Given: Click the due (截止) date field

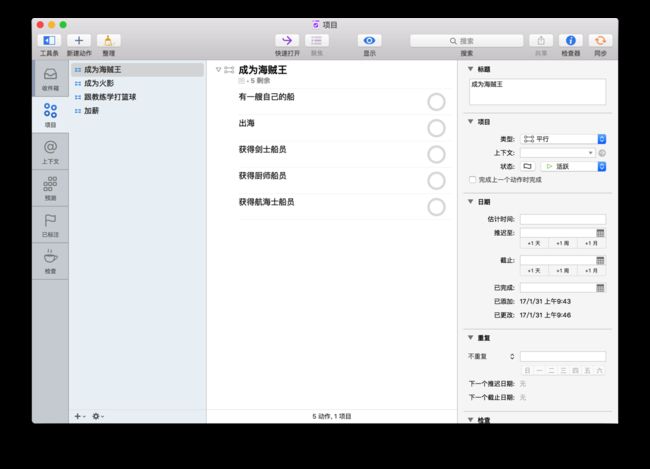Looking at the screenshot, I should [x=558, y=260].
